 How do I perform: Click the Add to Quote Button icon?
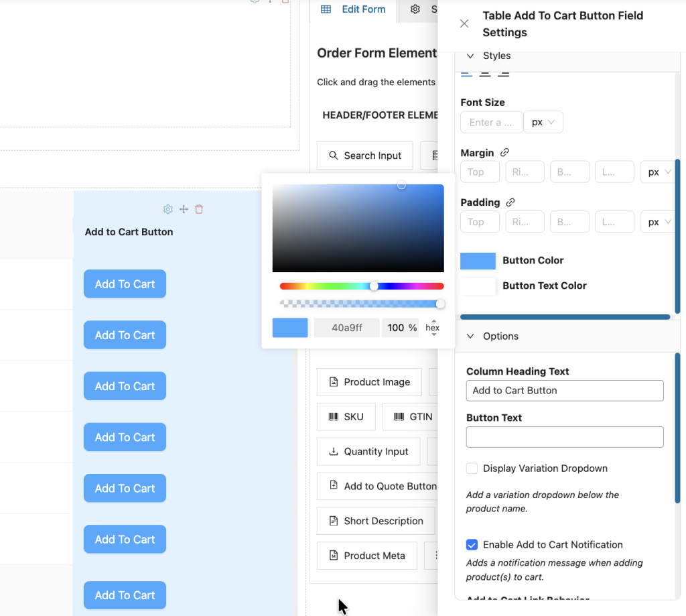[334, 485]
